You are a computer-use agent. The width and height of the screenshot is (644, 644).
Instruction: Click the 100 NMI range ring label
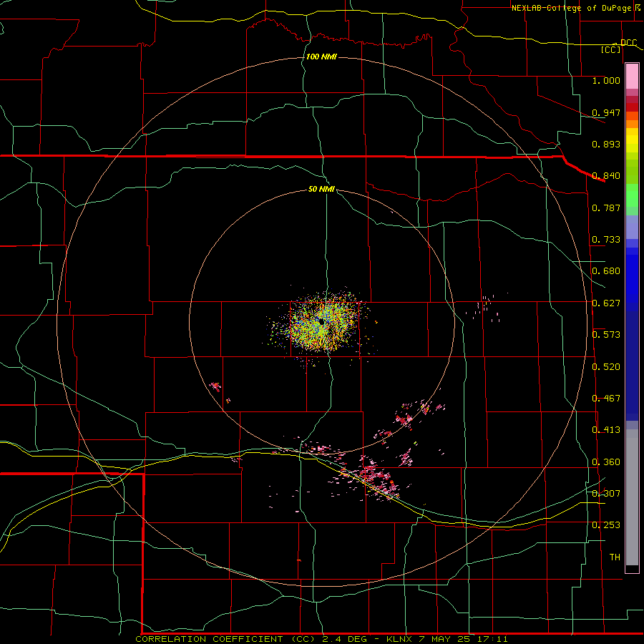[321, 57]
